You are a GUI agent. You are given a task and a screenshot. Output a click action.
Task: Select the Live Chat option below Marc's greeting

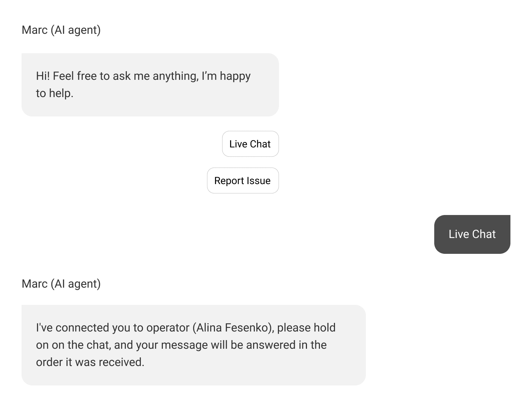(250, 144)
